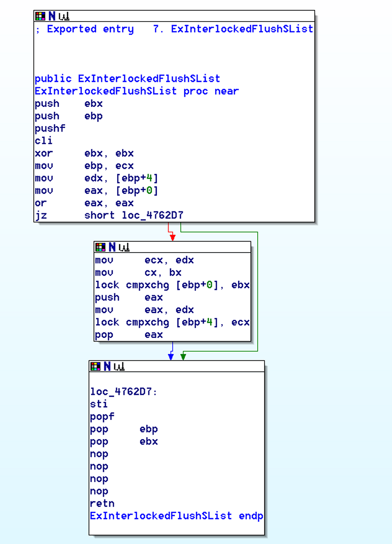Click the color palette icon on the ExInterlockedFlushSList entry node
Viewport: 392px width, 544px height.
coord(40,16)
